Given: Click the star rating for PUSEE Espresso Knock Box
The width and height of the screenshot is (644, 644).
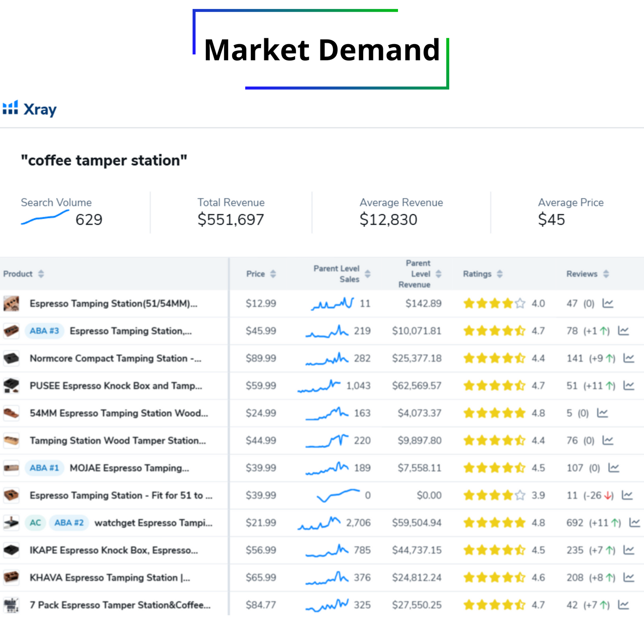Looking at the screenshot, I should tap(494, 386).
